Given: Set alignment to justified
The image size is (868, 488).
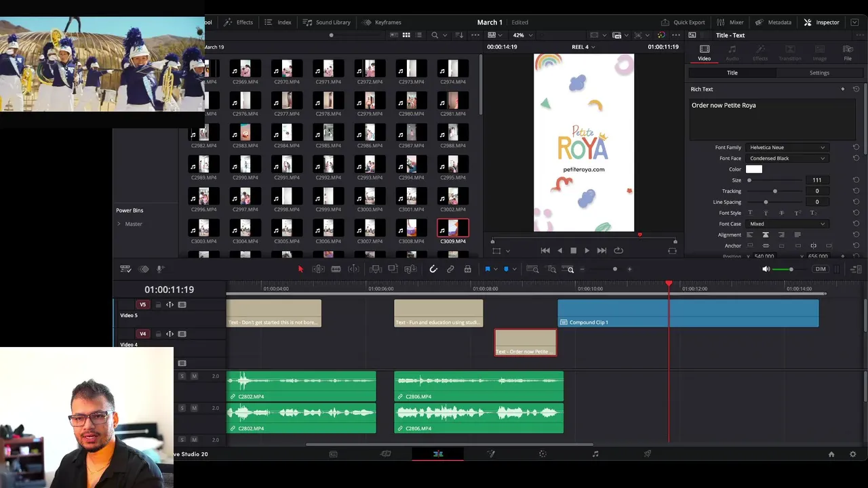Looking at the screenshot, I should point(797,235).
